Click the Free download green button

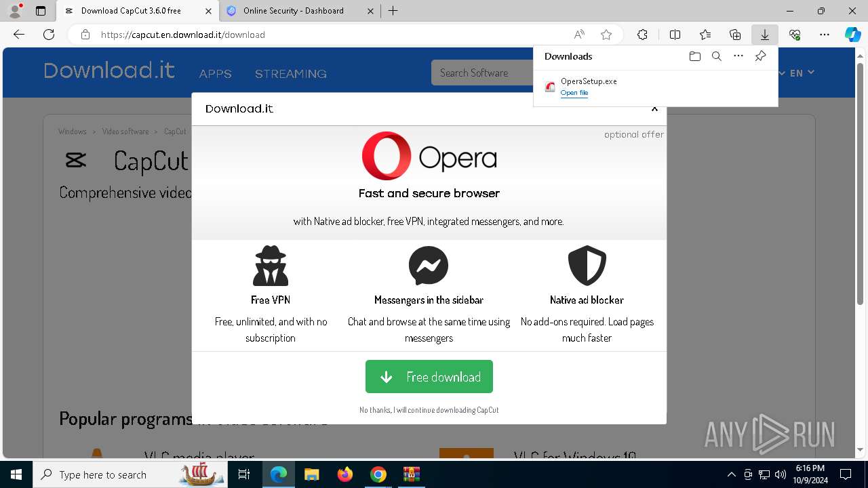[429, 377]
